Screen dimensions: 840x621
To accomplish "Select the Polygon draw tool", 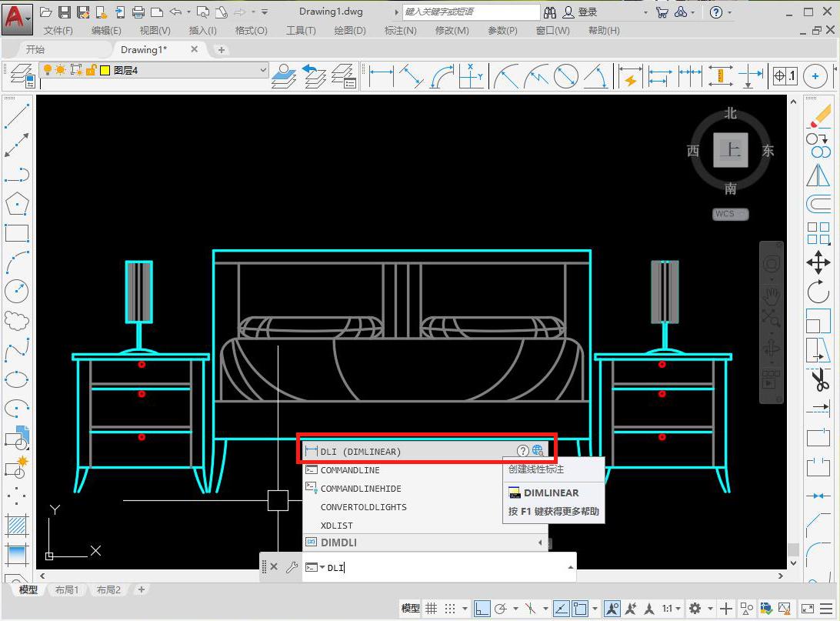I will coord(16,204).
